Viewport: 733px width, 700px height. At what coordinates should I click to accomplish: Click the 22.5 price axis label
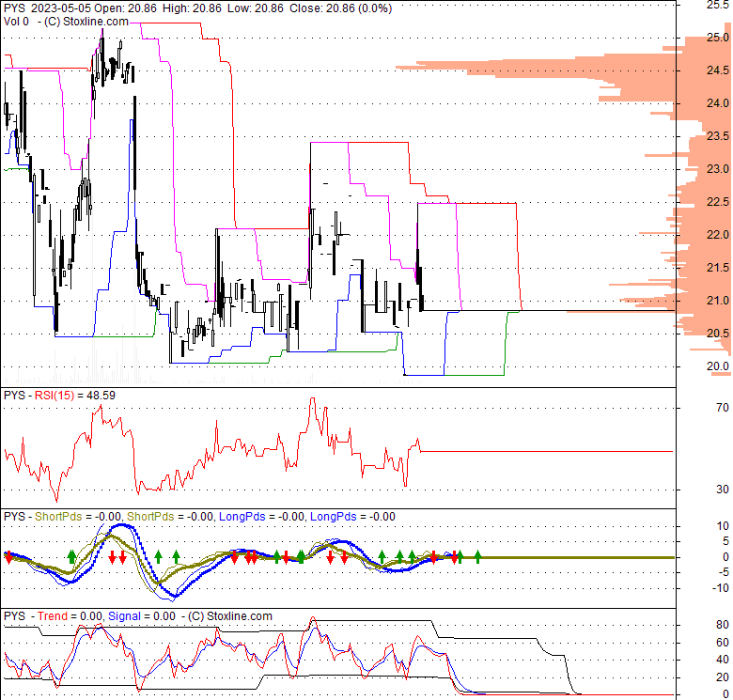(718, 201)
